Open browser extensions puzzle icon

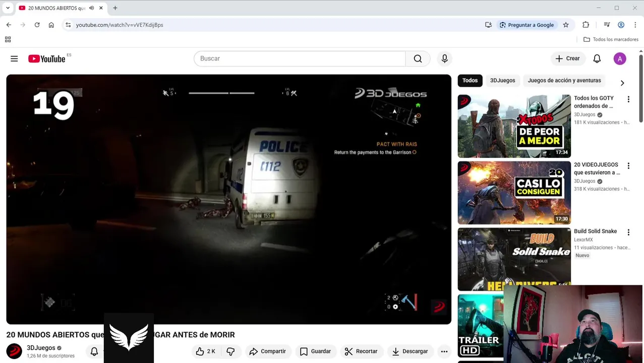[x=586, y=25]
